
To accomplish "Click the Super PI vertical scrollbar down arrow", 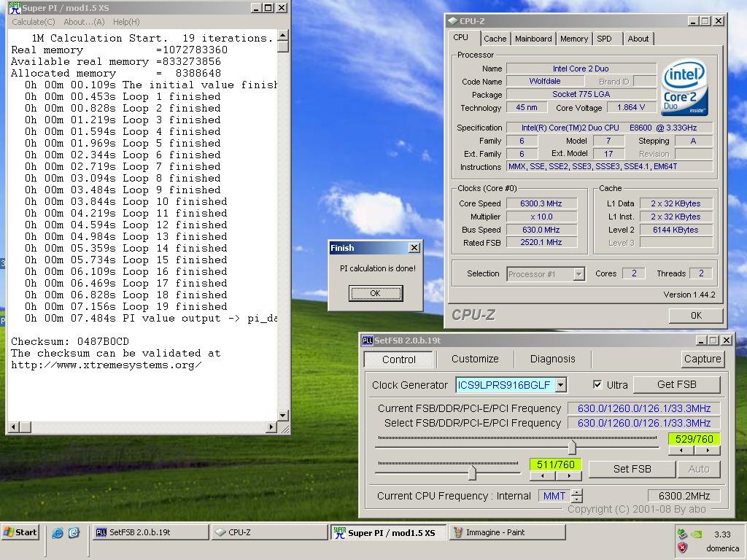I will (x=282, y=415).
